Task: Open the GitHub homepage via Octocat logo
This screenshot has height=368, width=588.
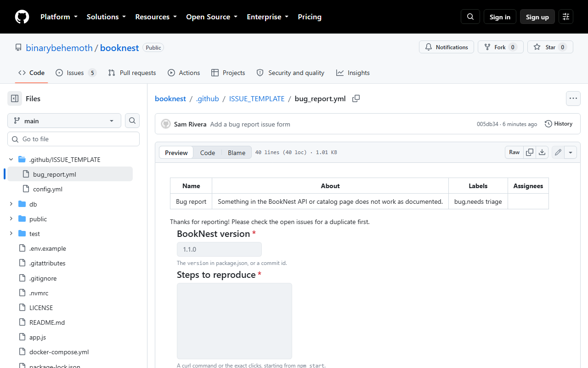Action: (x=22, y=17)
